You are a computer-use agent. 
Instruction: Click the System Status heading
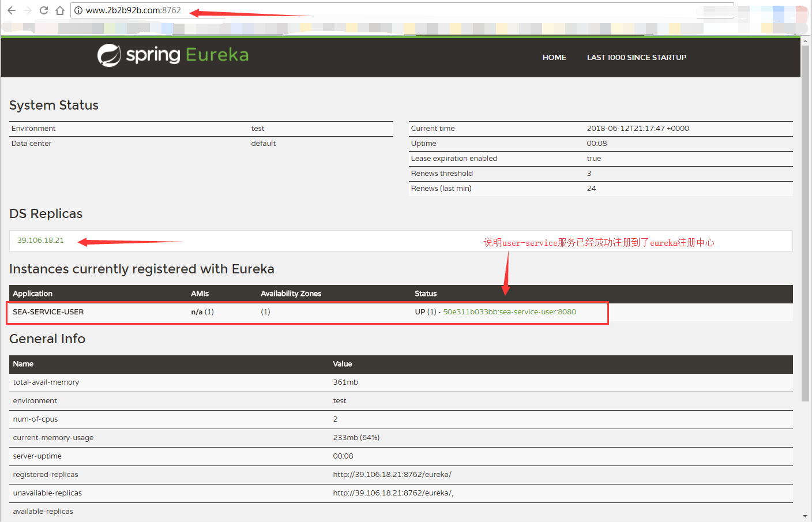coord(54,106)
